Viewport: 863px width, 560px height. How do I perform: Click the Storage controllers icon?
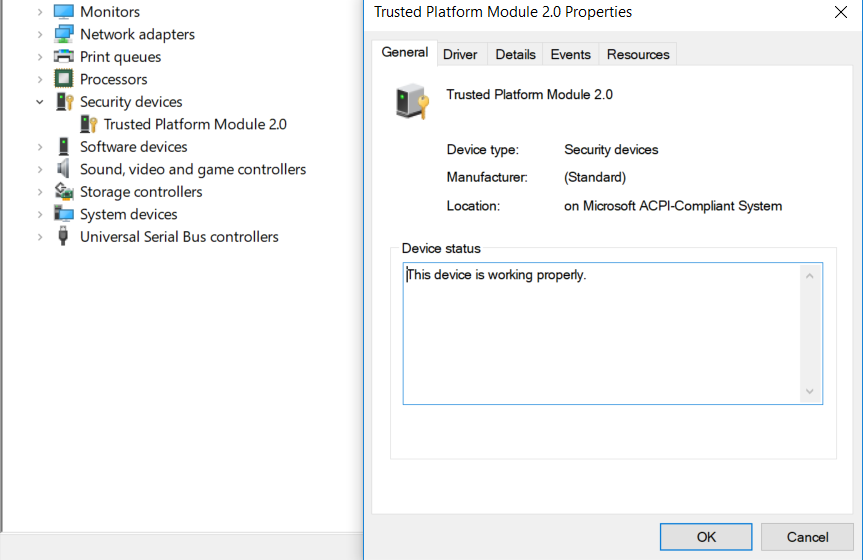(x=64, y=192)
